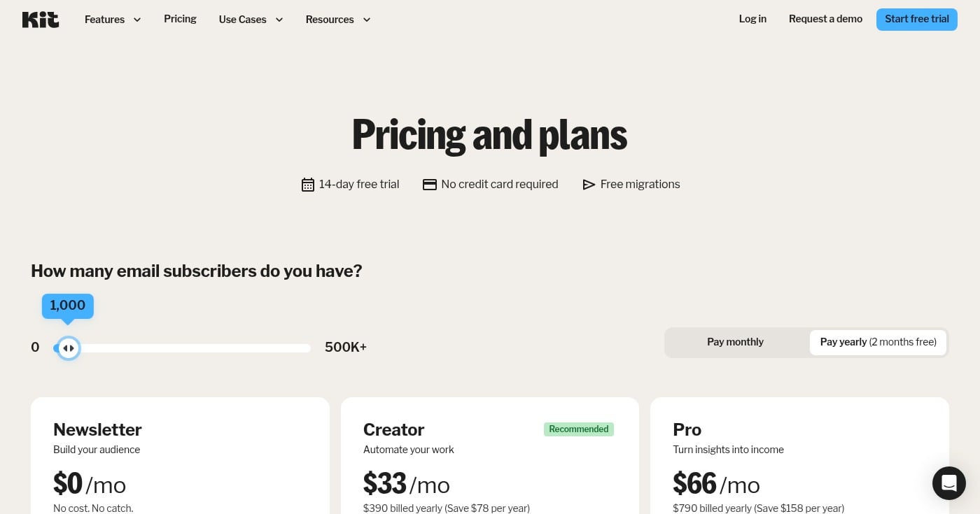Click the Kit logo in the header
The image size is (980, 514).
[x=40, y=20]
